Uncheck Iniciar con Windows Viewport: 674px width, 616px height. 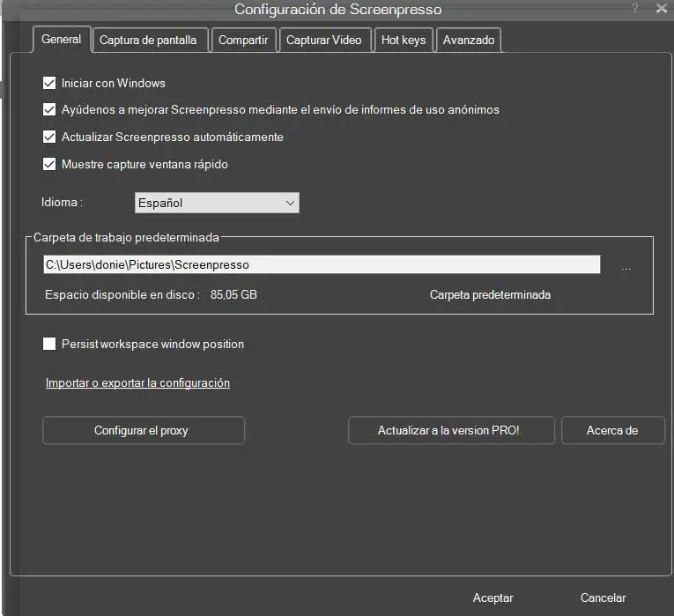click(49, 83)
